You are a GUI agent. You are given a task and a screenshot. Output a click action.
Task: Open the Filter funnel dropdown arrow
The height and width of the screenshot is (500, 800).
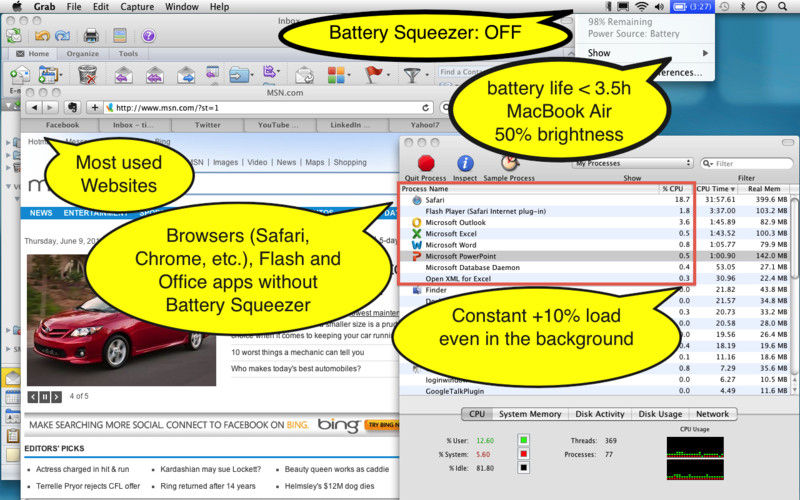point(427,75)
